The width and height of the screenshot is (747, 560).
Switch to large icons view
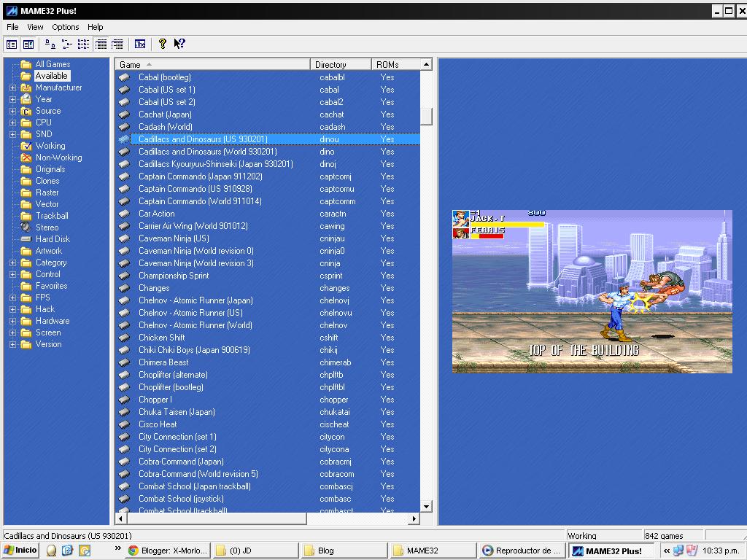[50, 44]
